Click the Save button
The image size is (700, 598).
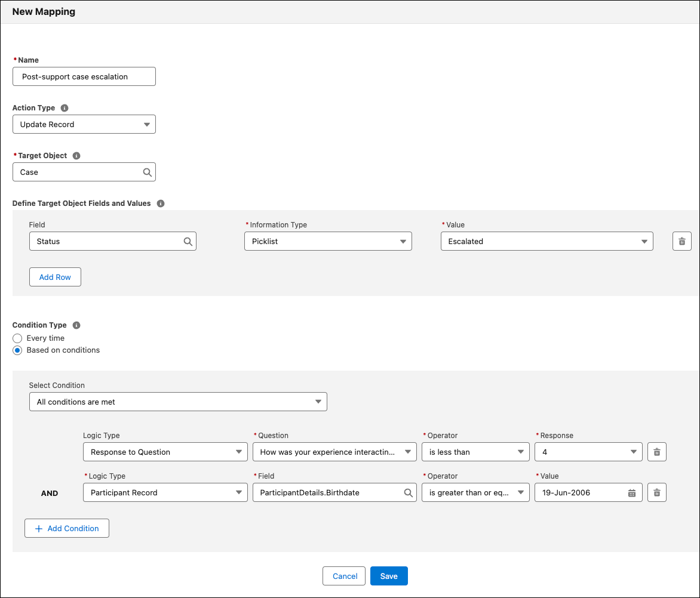click(x=389, y=576)
